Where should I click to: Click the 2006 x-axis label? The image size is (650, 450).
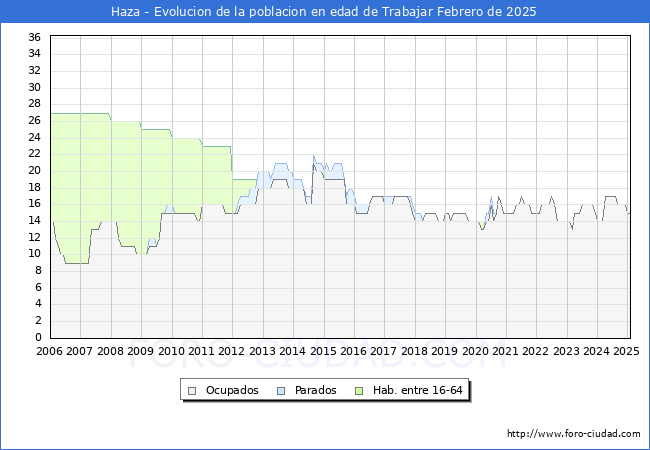tap(49, 351)
